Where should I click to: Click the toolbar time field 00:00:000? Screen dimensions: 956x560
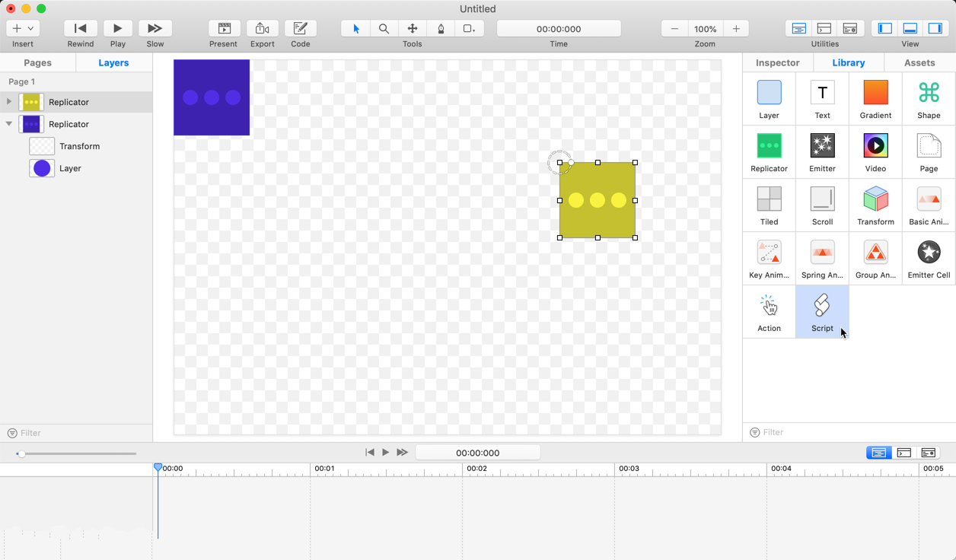pyautogui.click(x=559, y=28)
